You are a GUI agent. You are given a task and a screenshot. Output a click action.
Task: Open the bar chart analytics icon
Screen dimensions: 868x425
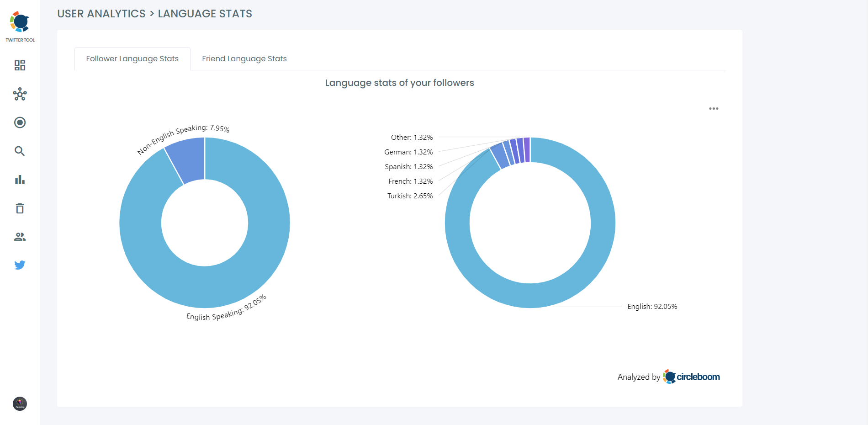tap(20, 180)
